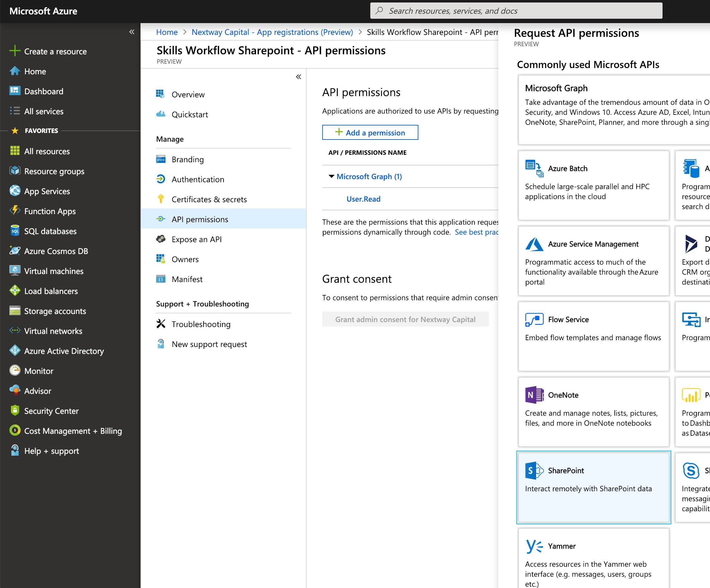Click the Add a permission button

click(370, 132)
